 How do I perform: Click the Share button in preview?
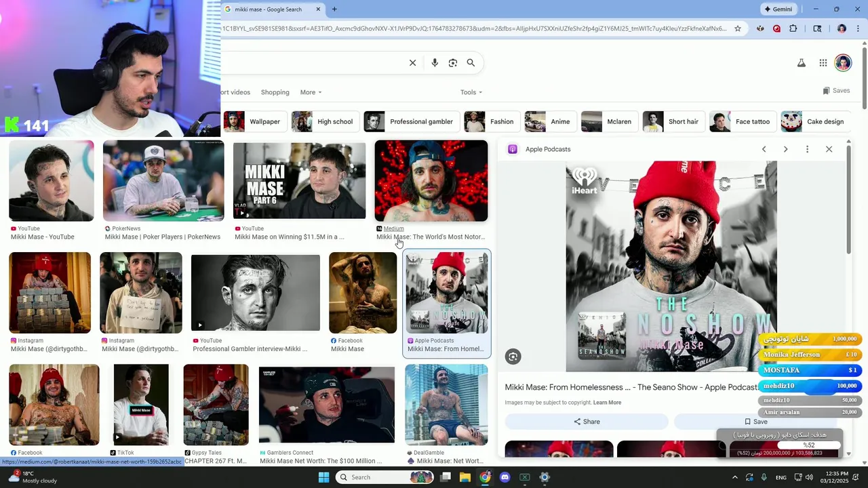(587, 422)
